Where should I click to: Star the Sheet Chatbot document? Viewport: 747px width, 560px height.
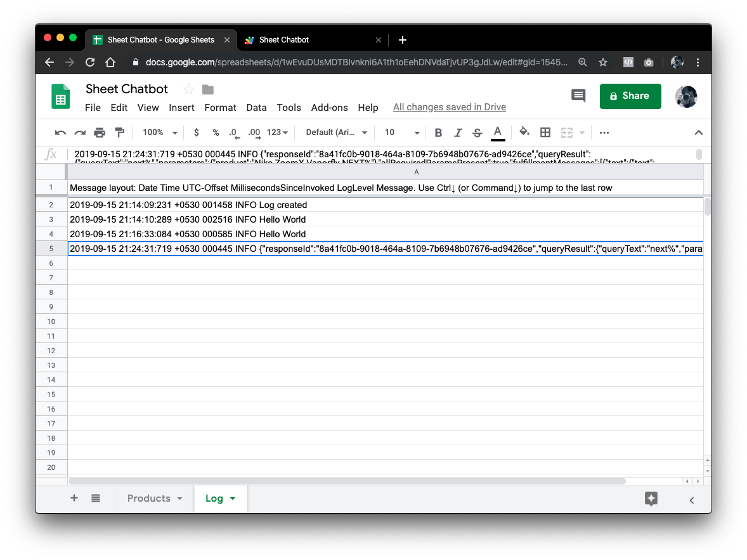click(189, 89)
